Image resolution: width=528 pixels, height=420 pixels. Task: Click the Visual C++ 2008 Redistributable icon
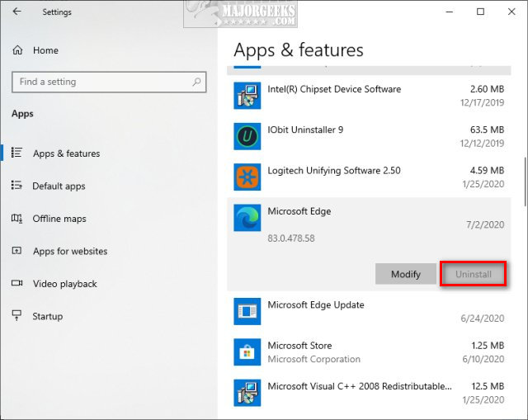(247, 393)
